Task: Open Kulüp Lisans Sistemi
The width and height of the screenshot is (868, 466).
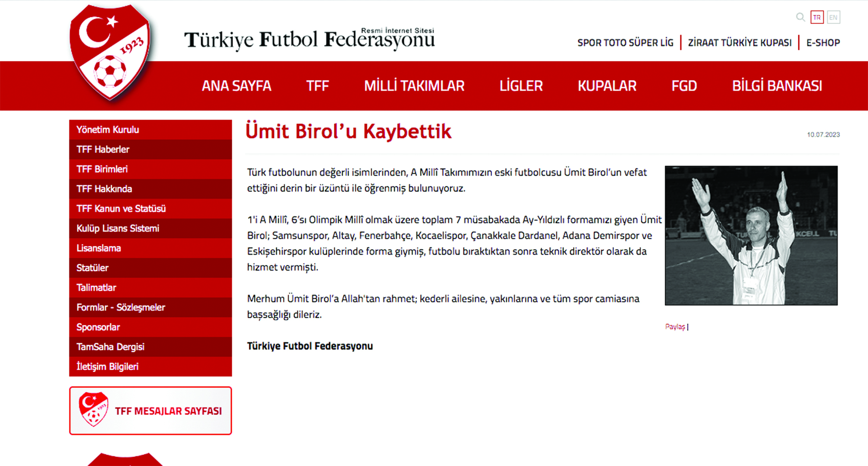Action: click(x=150, y=228)
